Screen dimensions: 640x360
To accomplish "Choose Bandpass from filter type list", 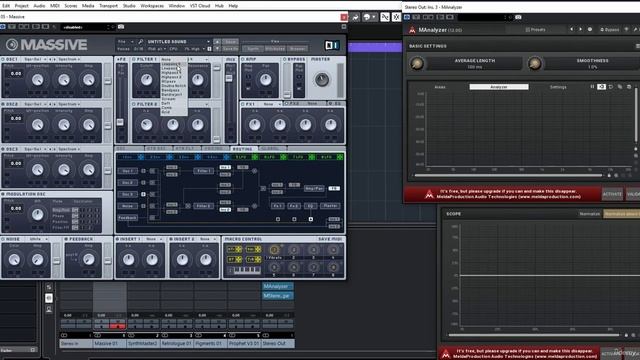I will (x=170, y=90).
